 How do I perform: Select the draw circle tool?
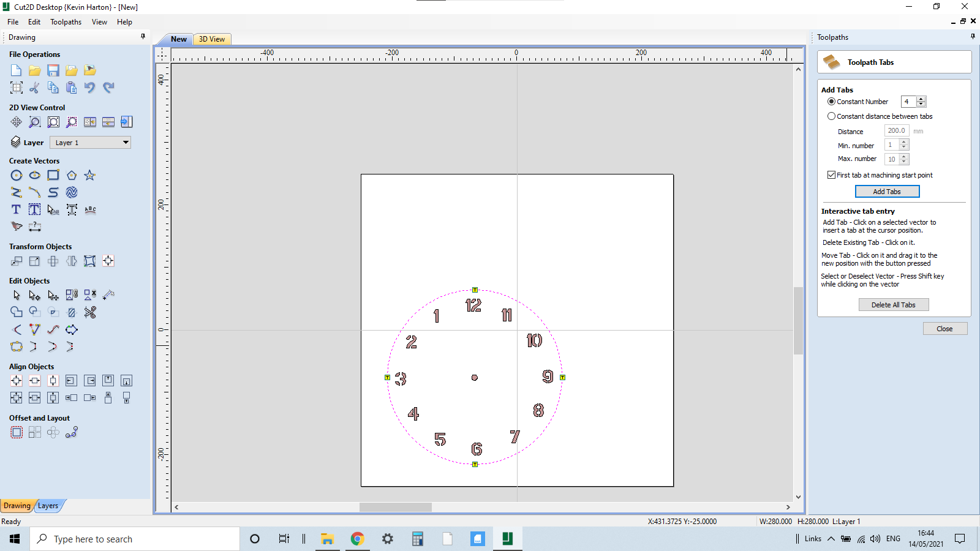click(17, 175)
